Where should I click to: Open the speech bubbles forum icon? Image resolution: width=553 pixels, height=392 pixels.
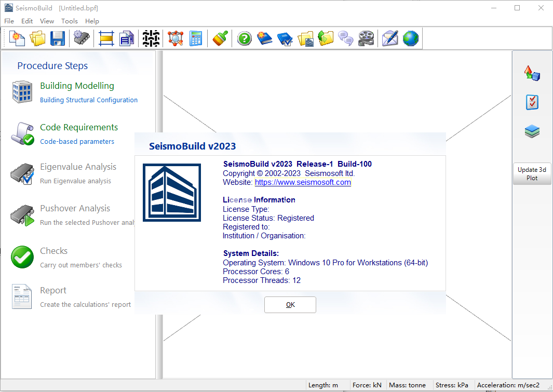(x=346, y=38)
